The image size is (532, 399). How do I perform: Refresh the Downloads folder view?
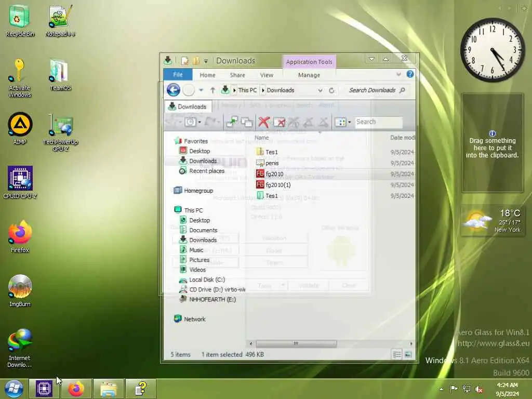pos(331,90)
